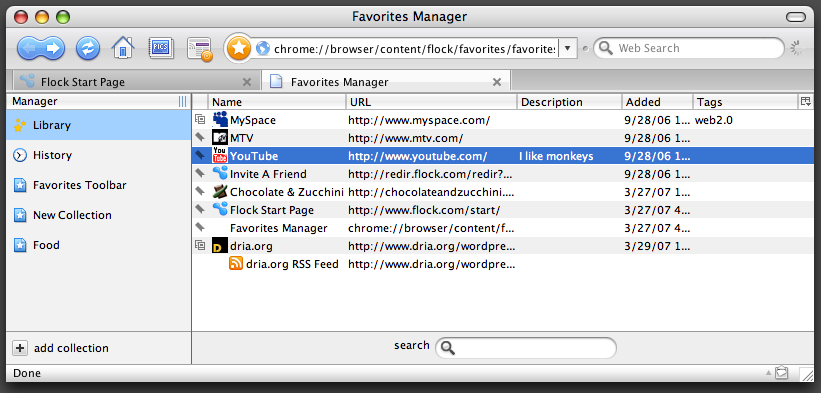Click the address bar URL field

point(415,49)
